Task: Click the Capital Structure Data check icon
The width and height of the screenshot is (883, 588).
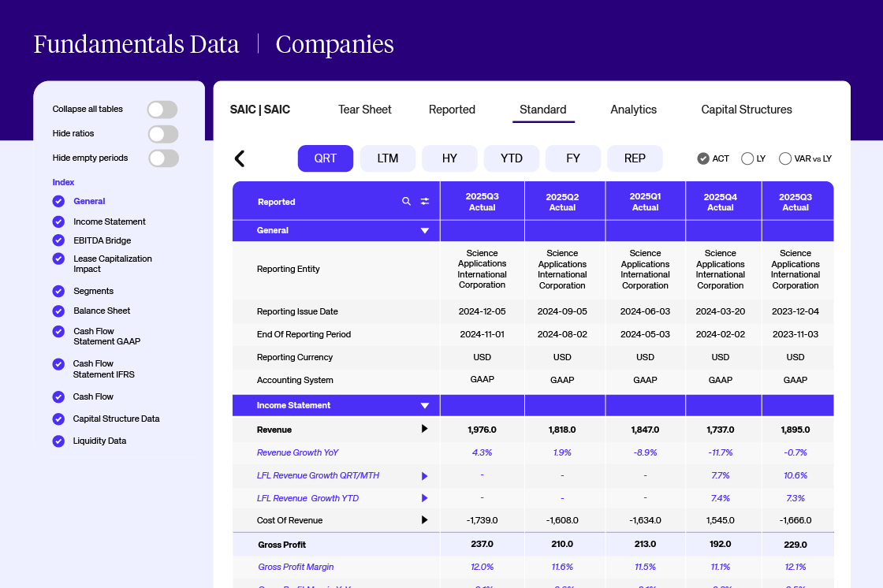Action: pyautogui.click(x=58, y=419)
